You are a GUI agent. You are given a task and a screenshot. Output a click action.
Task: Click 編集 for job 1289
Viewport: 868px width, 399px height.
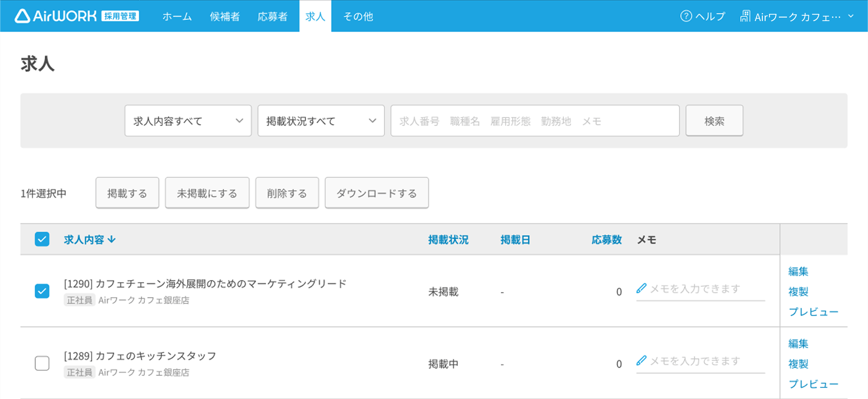pyautogui.click(x=798, y=343)
